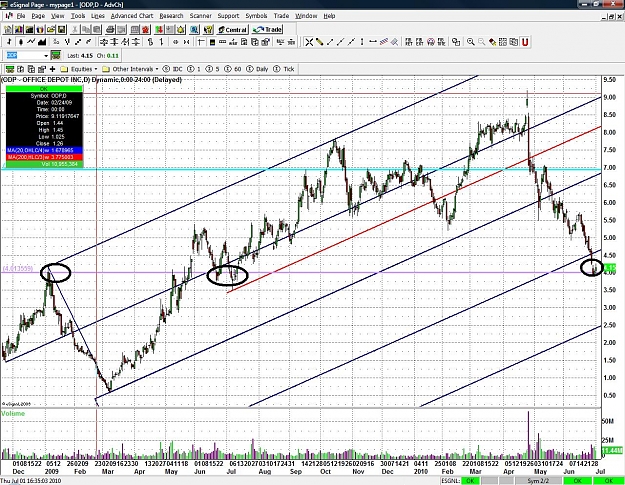The height and width of the screenshot is (485, 625).
Task: Click the red MA(200,HLC/3) legend row
Action: (44, 157)
